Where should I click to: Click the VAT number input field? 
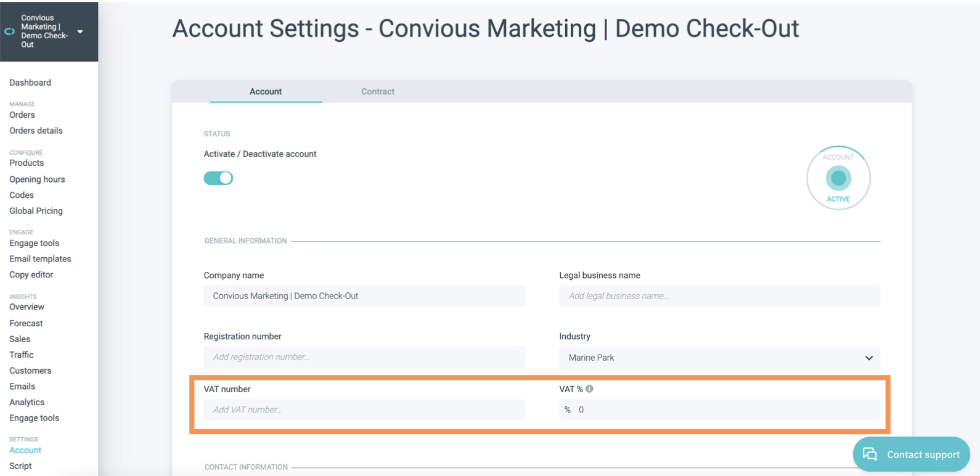pyautogui.click(x=364, y=410)
